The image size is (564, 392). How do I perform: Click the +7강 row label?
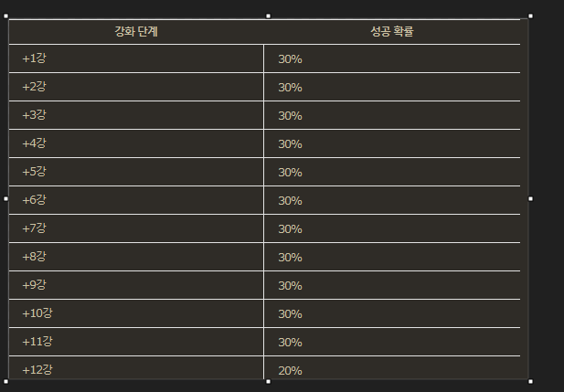point(35,228)
